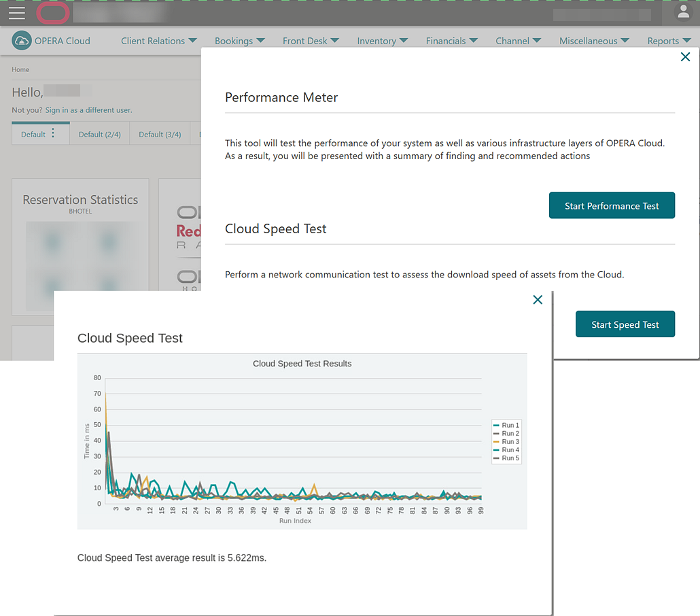Open the user profile icon
The height and width of the screenshot is (616, 700).
coord(683,12)
